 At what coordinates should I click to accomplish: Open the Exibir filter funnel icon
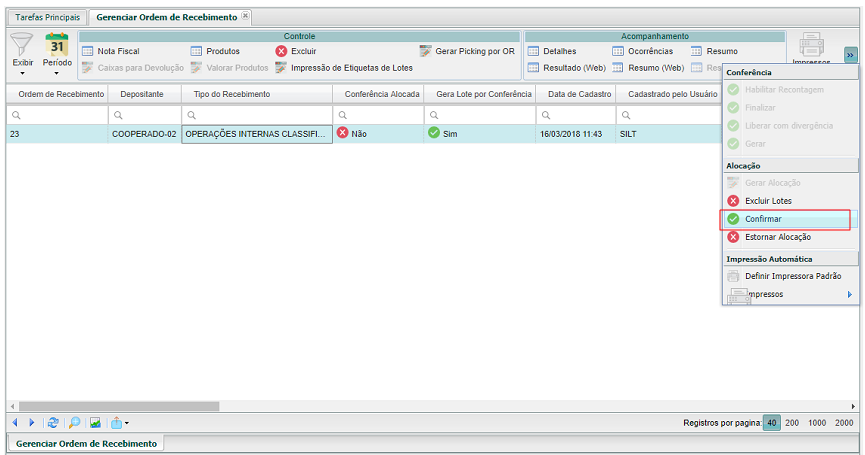[x=22, y=44]
